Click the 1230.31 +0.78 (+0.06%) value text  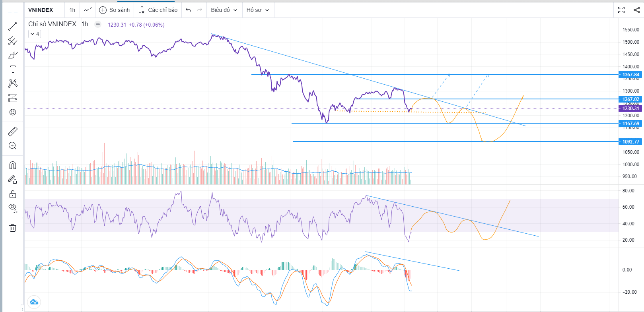click(136, 25)
